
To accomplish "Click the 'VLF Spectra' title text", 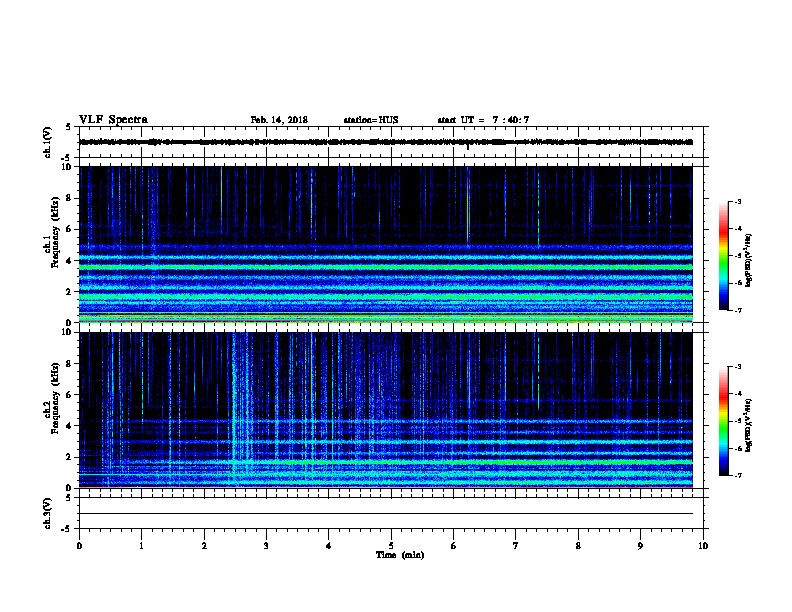I will pos(113,120).
